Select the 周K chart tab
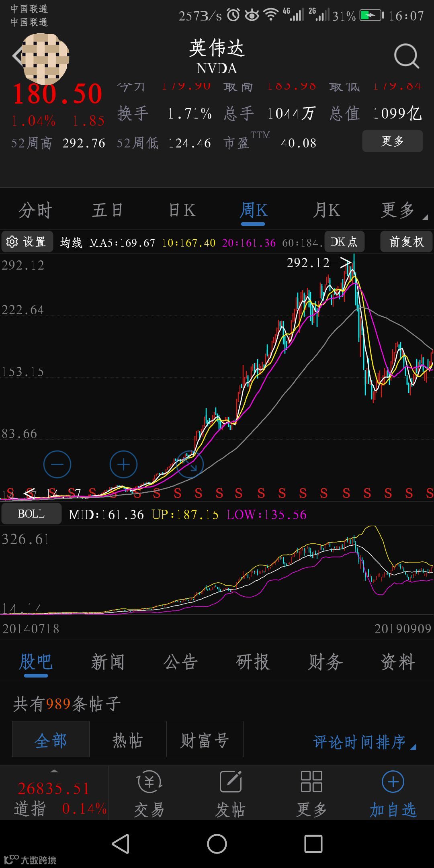Viewport: 434px width, 868px height. click(x=253, y=210)
